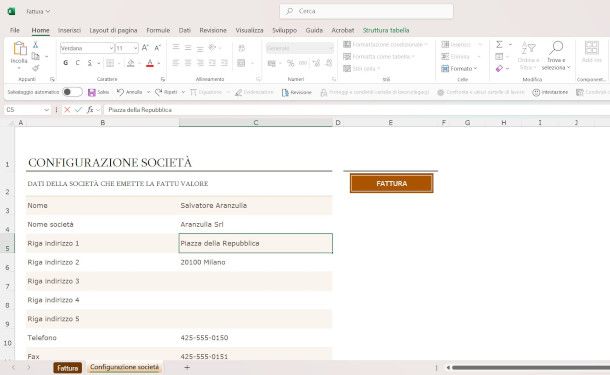The image size is (610, 375).
Task: Click the red font color A icon
Action: [150, 63]
